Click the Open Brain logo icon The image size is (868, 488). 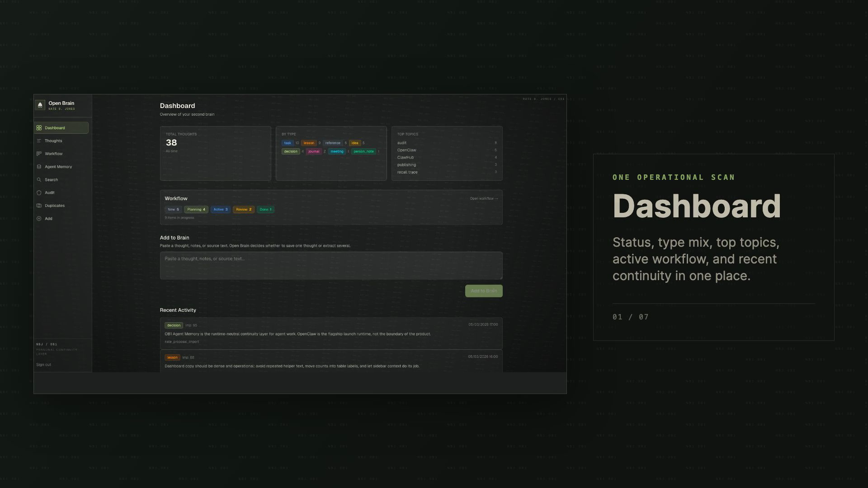pos(40,105)
